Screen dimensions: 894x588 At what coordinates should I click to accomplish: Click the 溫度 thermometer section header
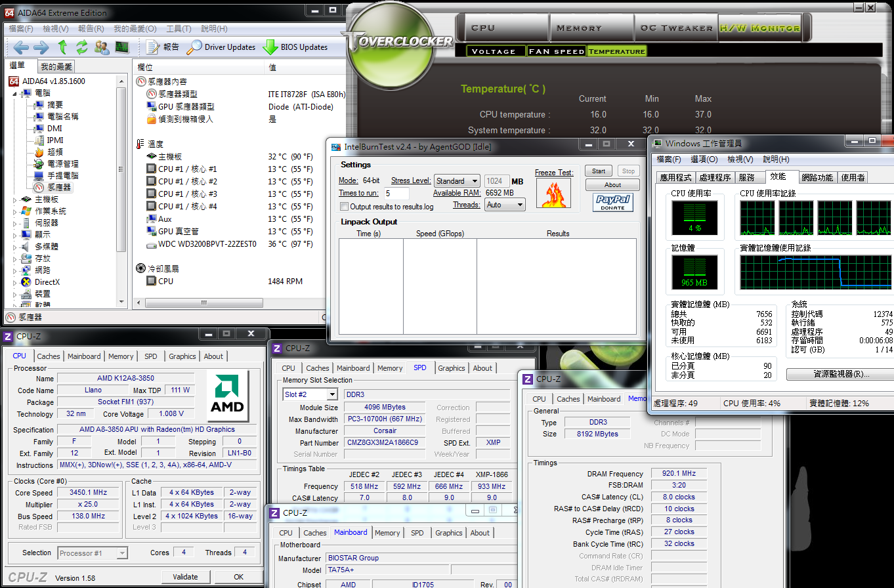(150, 144)
